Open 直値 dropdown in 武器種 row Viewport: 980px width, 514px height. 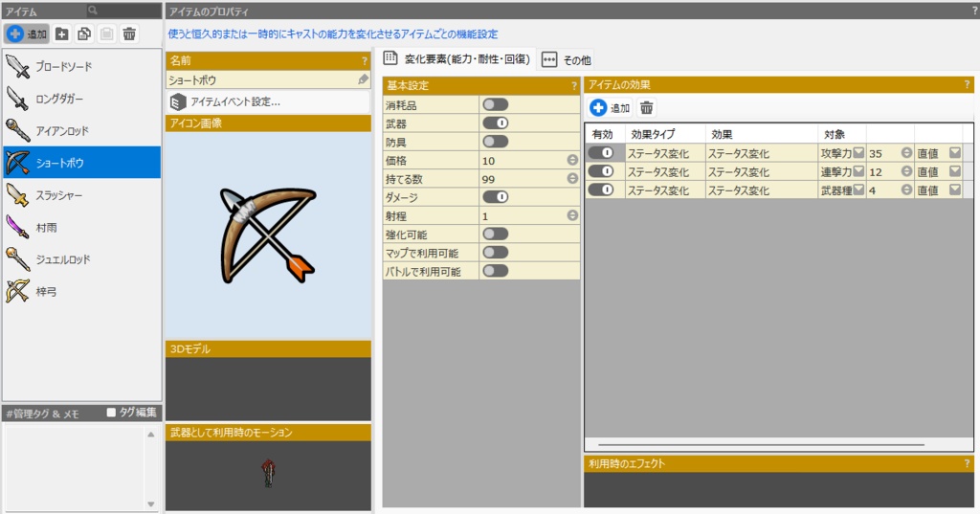click(x=955, y=190)
